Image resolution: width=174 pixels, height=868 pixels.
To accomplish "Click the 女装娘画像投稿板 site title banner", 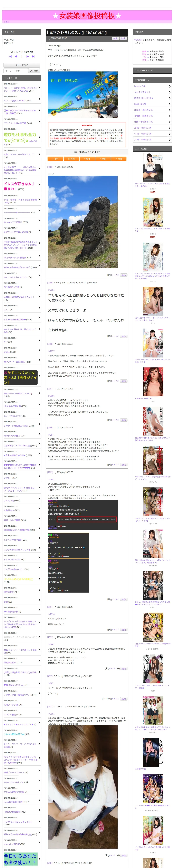I will [87, 16].
